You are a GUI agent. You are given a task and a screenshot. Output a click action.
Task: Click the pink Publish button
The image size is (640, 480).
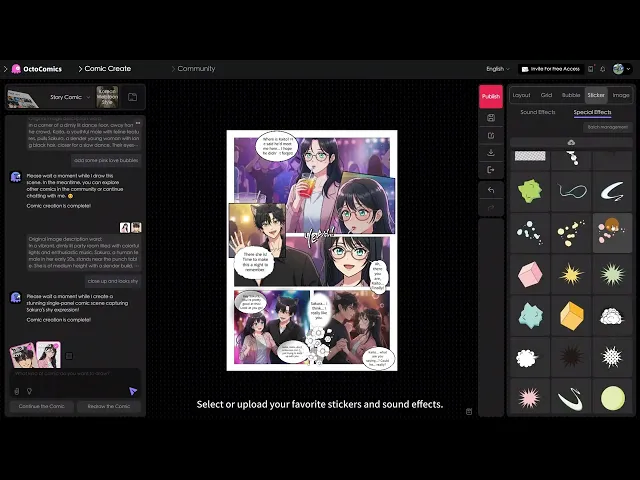pyautogui.click(x=491, y=96)
